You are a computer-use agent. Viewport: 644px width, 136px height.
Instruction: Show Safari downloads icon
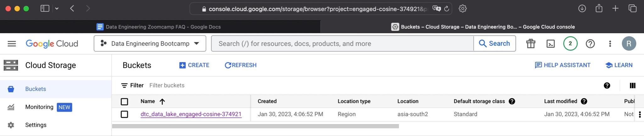pos(582,8)
